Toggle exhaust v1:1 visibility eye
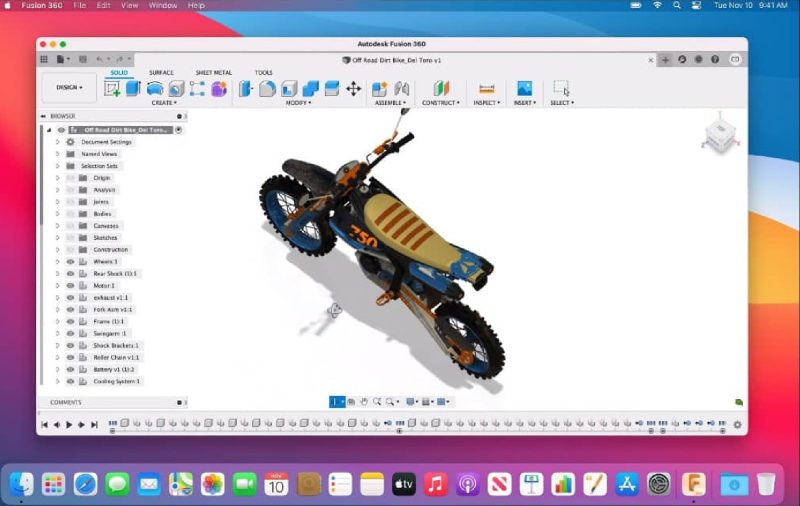This screenshot has height=506, width=800. pyautogui.click(x=70, y=298)
